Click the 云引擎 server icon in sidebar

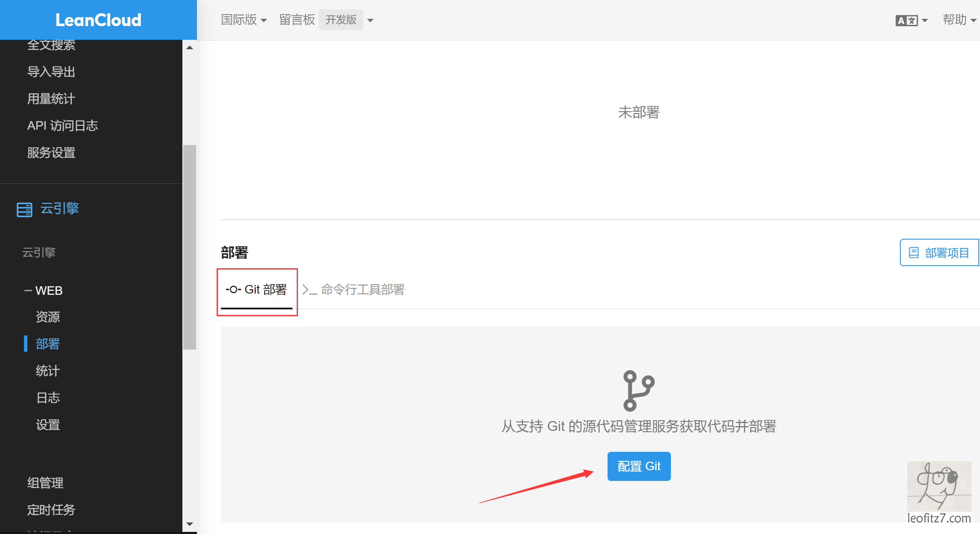tap(24, 210)
